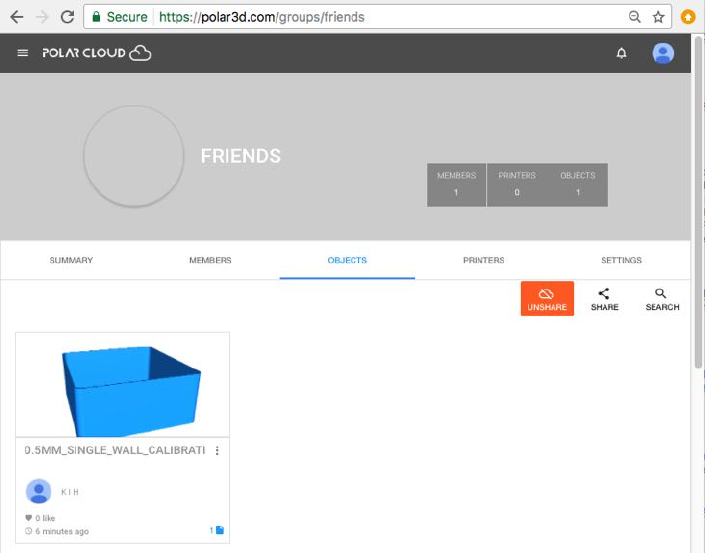Switch to the Summary tab
Screen dimensions: 705x553
[x=71, y=260]
